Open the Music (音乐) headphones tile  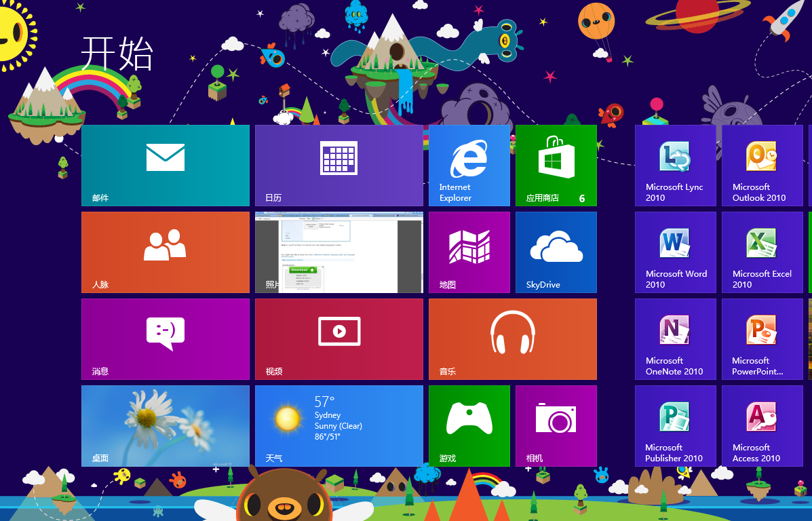click(x=513, y=339)
